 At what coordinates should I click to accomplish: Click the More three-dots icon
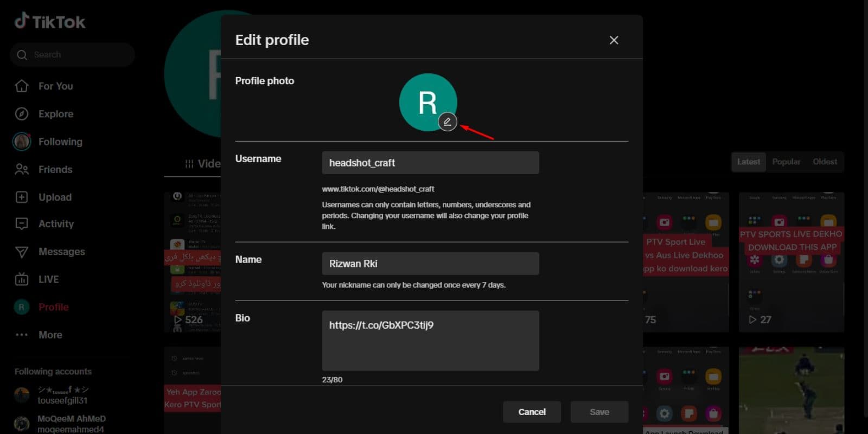coord(22,335)
